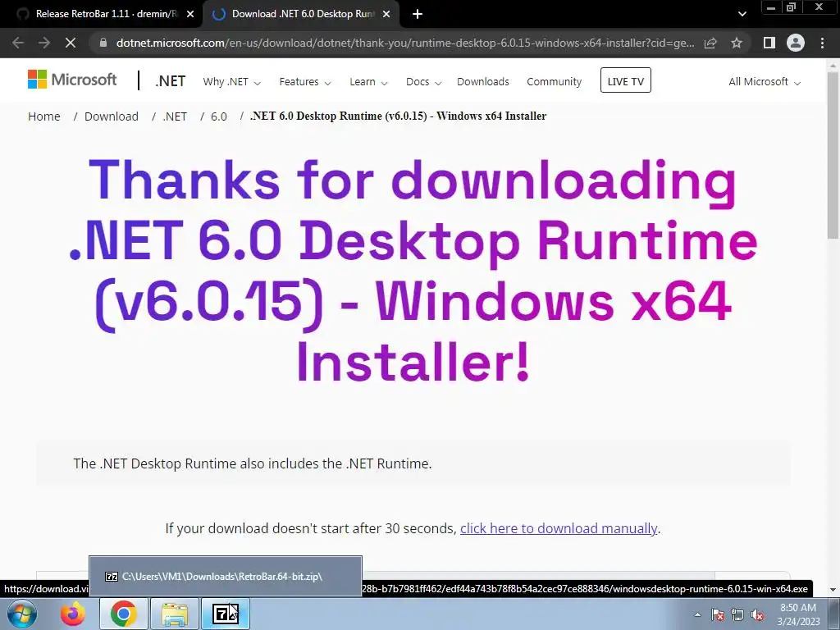Go to the .NET home link
Viewport: 840px width, 630px height.
(171, 81)
